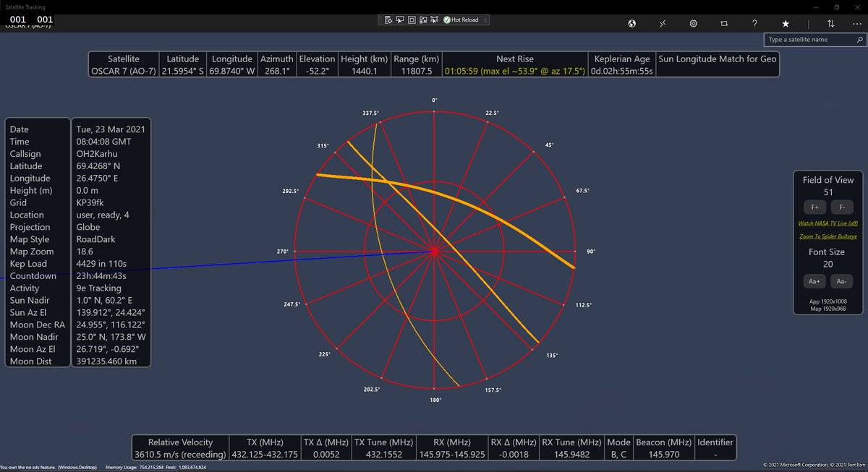The width and height of the screenshot is (868, 472).
Task: Click the Relative Velocity value 3610.5 m/s
Action: 180,455
